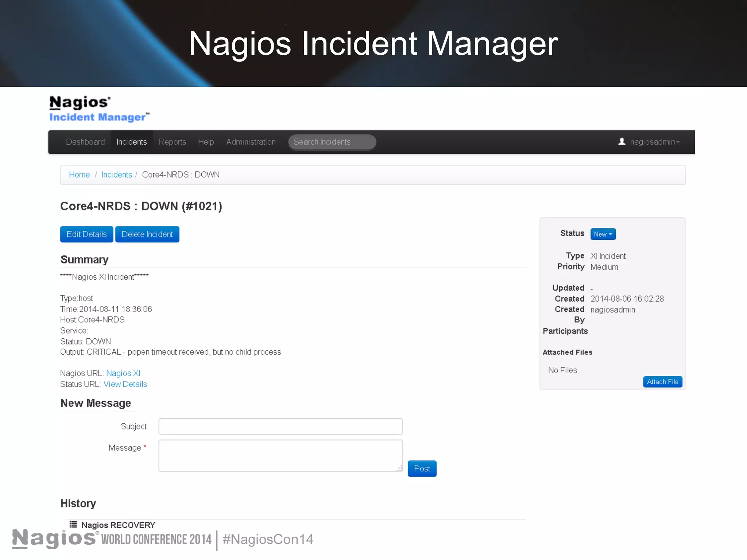The image size is (747, 560).
Task: Click the Time:2014-08-11 18:36:06 line
Action: (106, 309)
